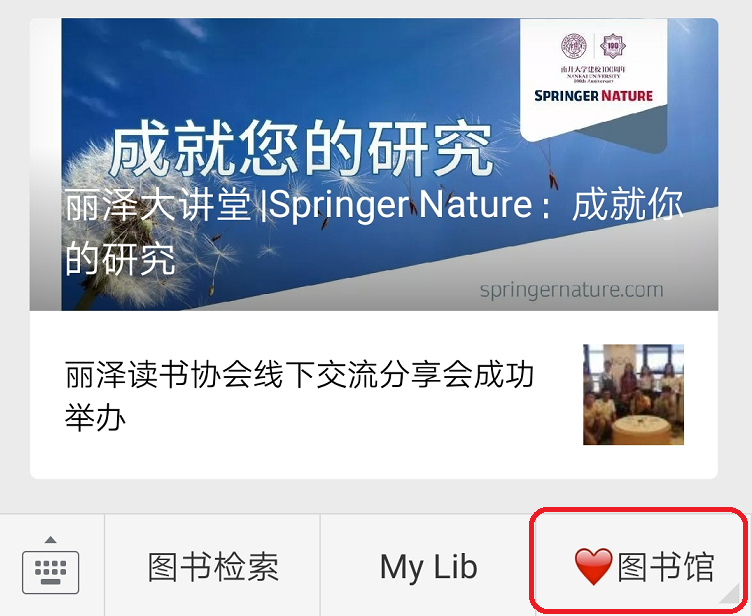
Task: Click the small up arrow above keyboard icon
Action: pos(50,540)
